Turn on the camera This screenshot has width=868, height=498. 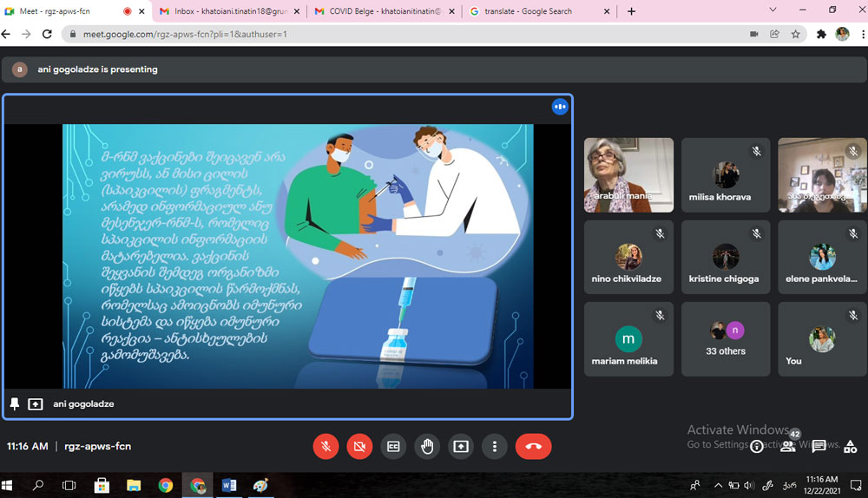[359, 447]
